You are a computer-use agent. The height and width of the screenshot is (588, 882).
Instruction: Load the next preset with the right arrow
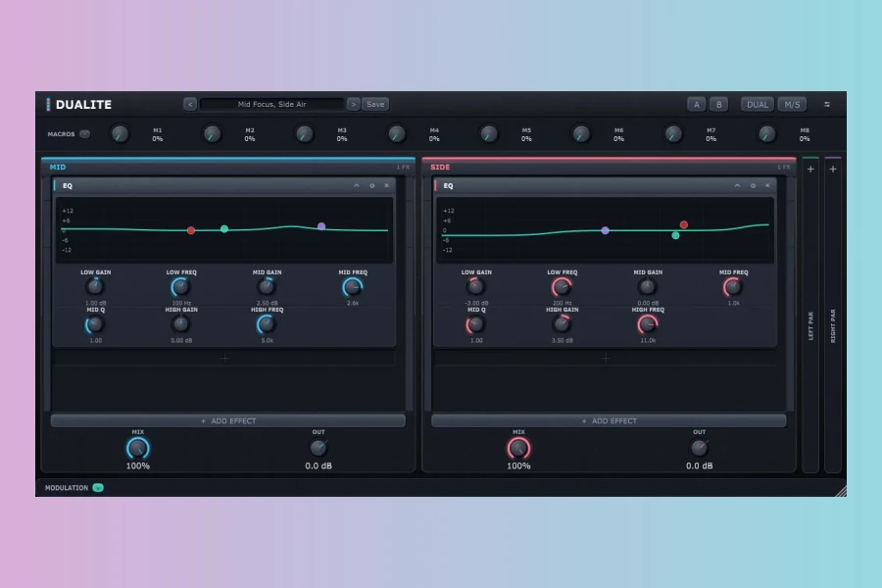coord(353,104)
